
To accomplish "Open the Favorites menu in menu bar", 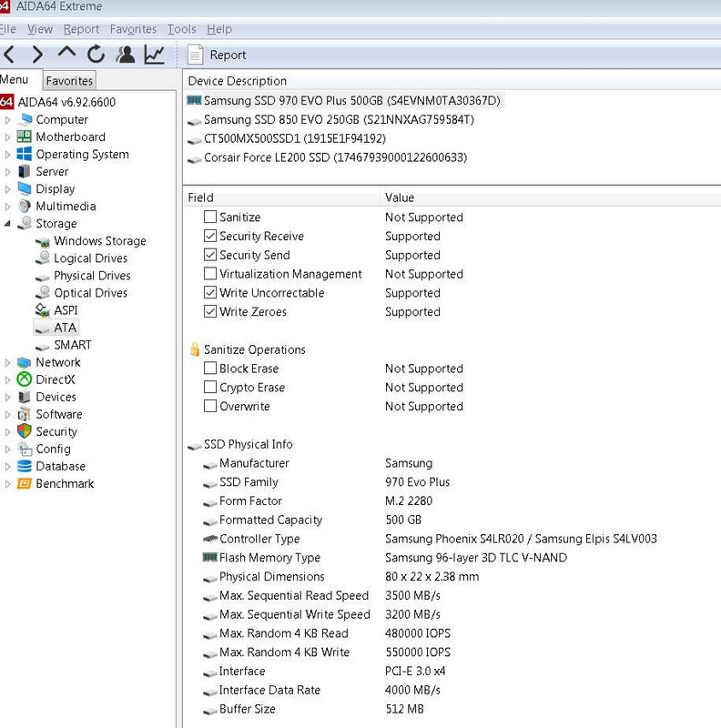I will pyautogui.click(x=133, y=29).
